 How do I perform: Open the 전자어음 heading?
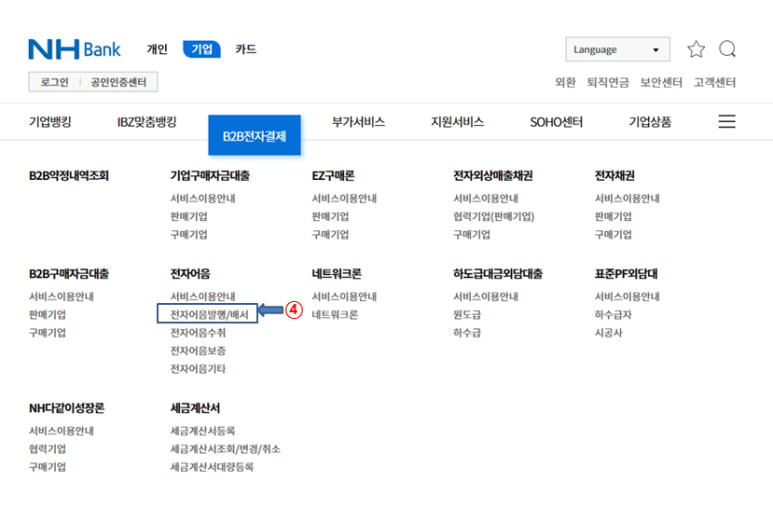click(x=190, y=274)
